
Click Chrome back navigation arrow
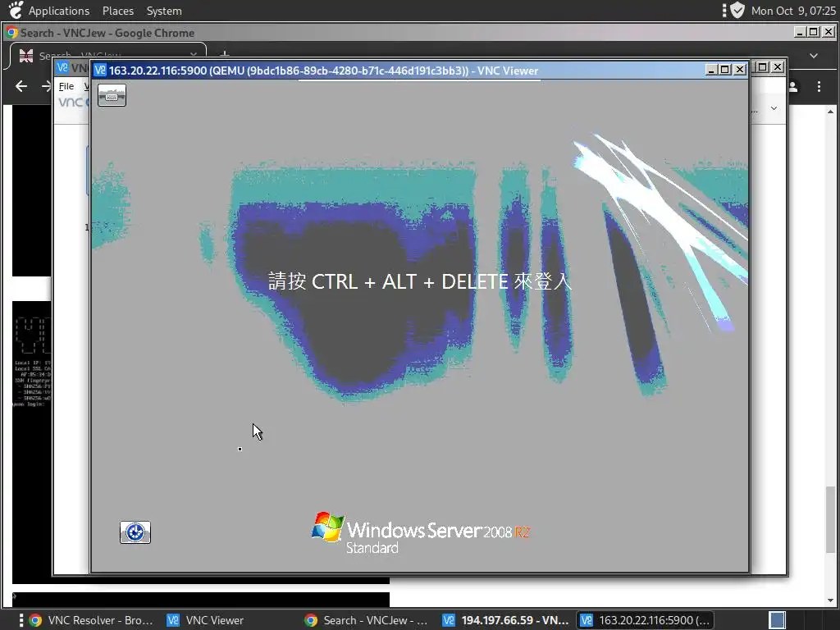coord(21,86)
